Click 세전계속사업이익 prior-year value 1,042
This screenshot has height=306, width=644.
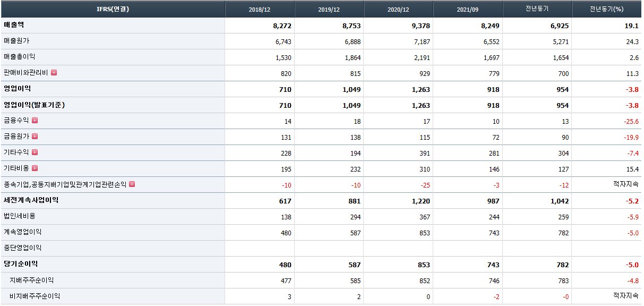(560, 201)
